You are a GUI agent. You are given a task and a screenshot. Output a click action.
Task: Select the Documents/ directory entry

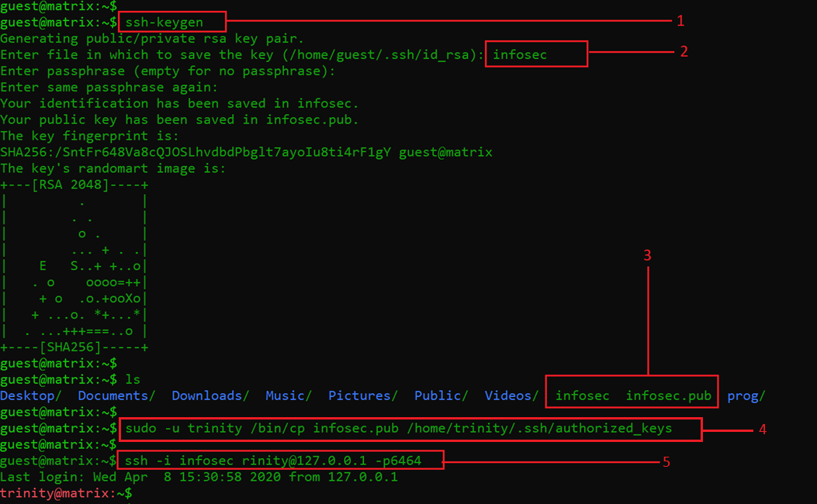coord(116,395)
